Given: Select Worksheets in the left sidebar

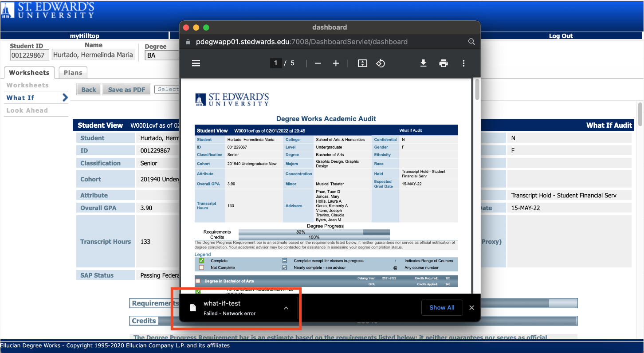Looking at the screenshot, I should tap(27, 85).
